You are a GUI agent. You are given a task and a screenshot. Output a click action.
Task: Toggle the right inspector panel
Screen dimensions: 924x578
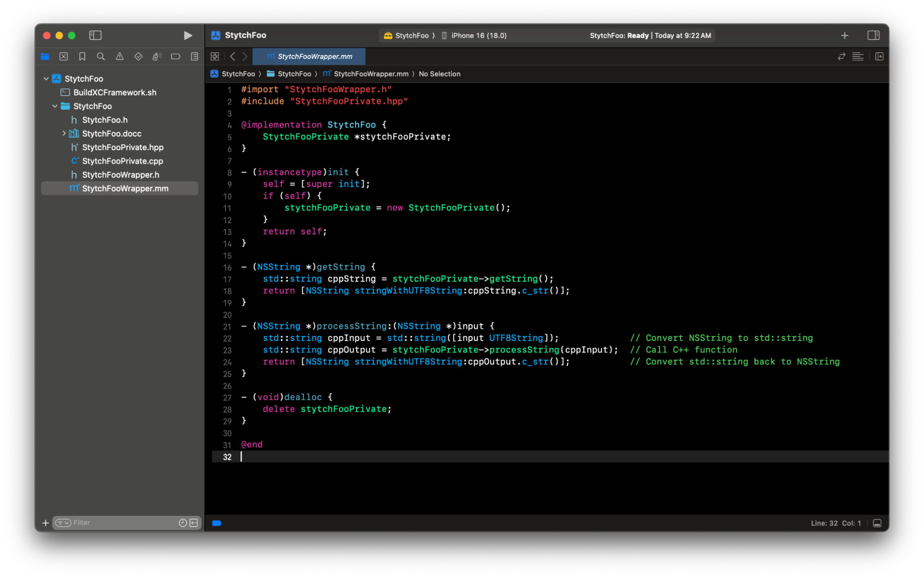click(x=873, y=36)
